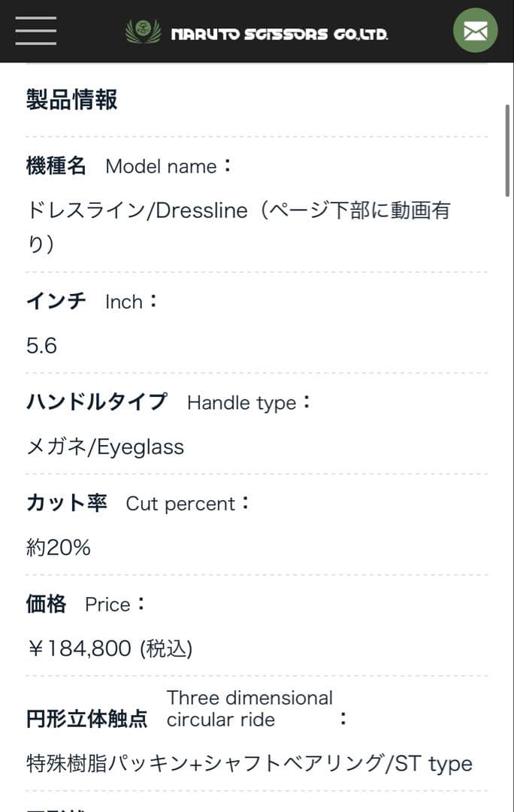Viewport: 514px width, 812px height.
Task: Click the ドレスライン/Dressline model value text
Action: click(237, 211)
